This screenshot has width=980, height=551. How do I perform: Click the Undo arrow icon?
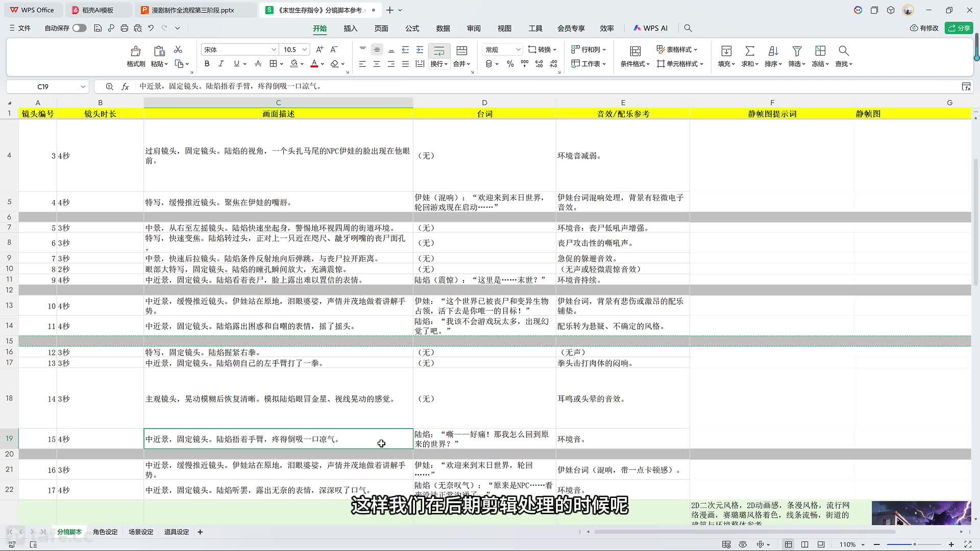pos(151,28)
